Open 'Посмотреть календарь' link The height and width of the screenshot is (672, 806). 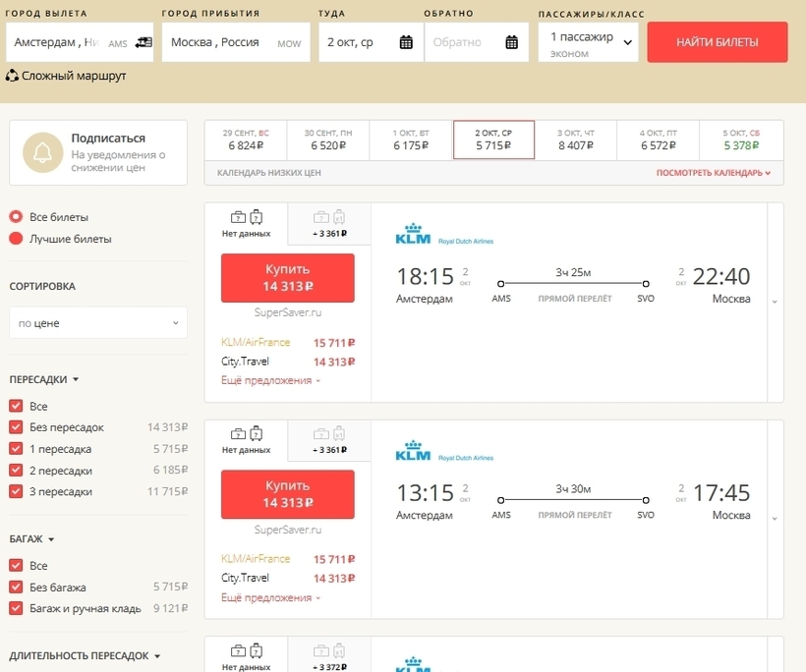point(713,173)
